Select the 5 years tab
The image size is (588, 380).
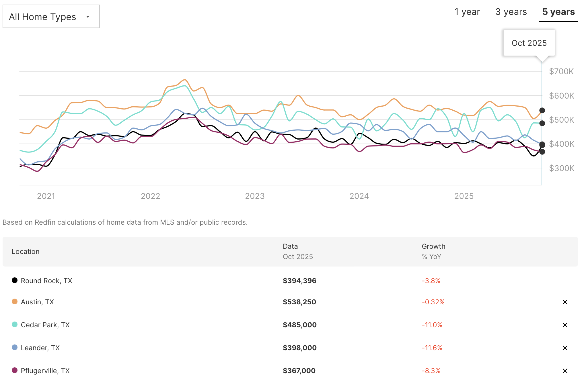click(x=558, y=12)
